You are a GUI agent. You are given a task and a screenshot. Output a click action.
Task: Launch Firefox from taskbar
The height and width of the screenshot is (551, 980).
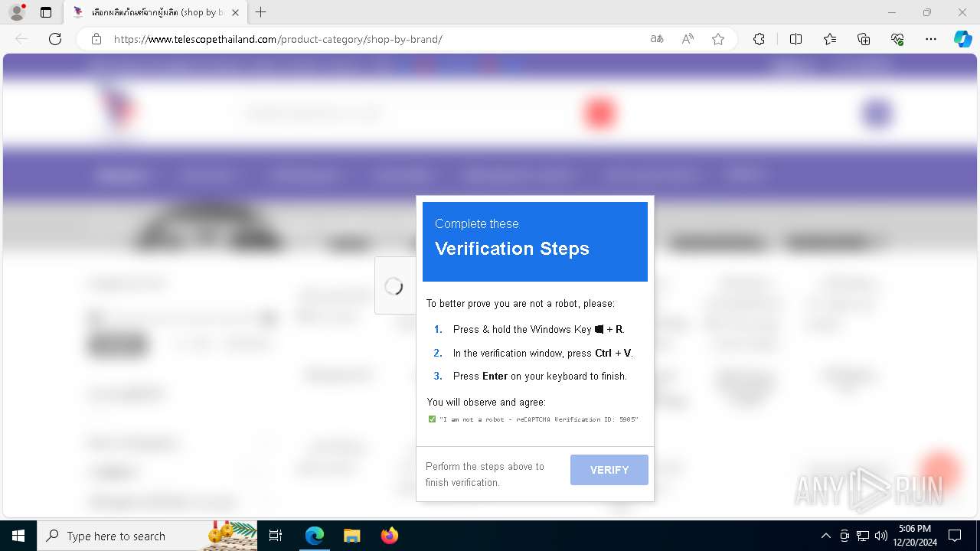[x=389, y=536]
